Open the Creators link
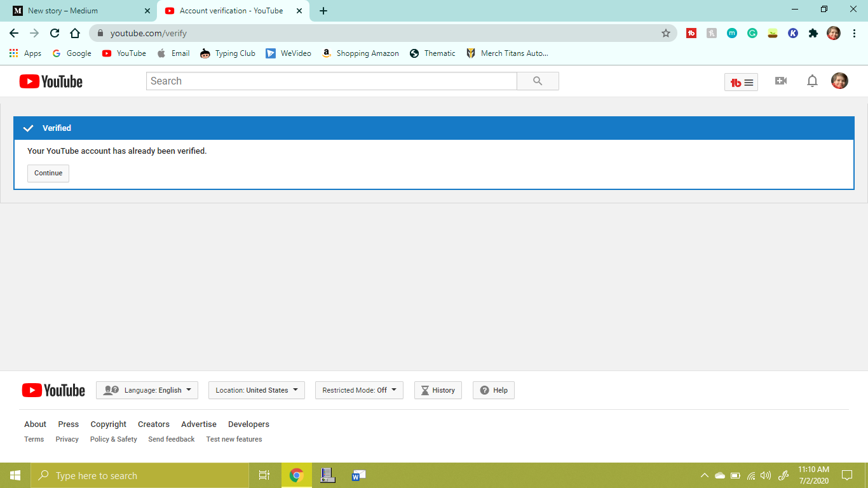 (154, 424)
